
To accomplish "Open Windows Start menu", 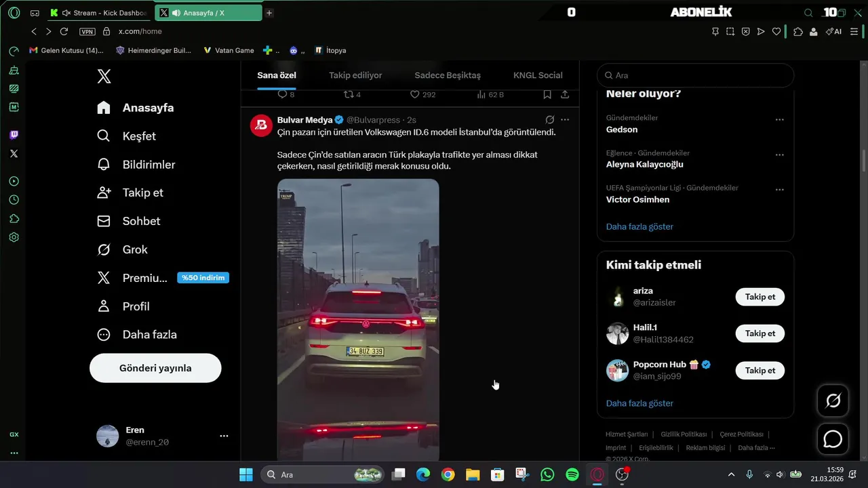I will 246,475.
